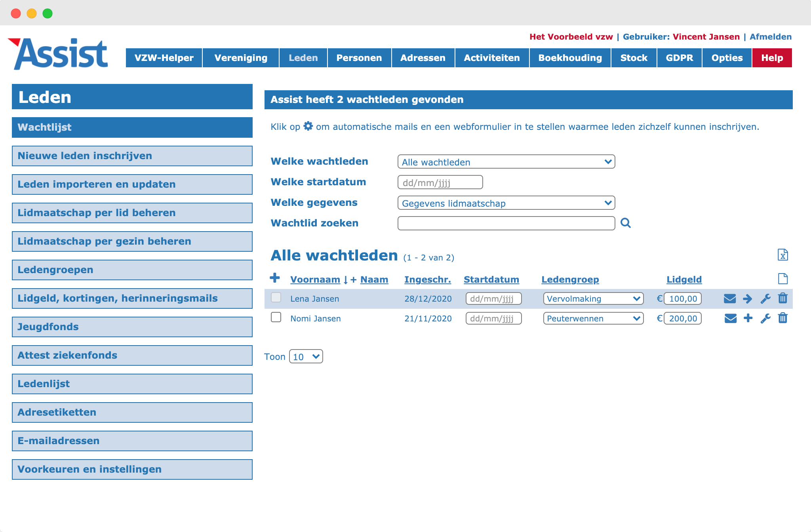The height and width of the screenshot is (532, 811).
Task: Sort by the Voornaam column
Action: (x=315, y=279)
